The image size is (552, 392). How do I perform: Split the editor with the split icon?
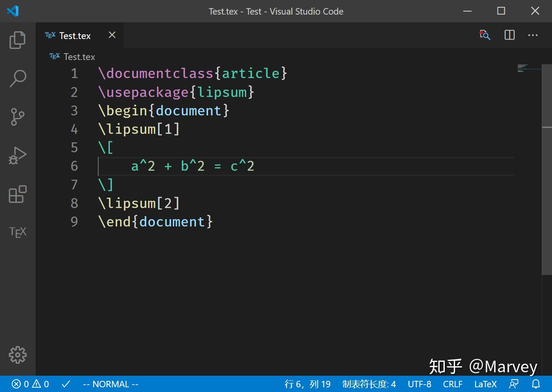coord(509,35)
